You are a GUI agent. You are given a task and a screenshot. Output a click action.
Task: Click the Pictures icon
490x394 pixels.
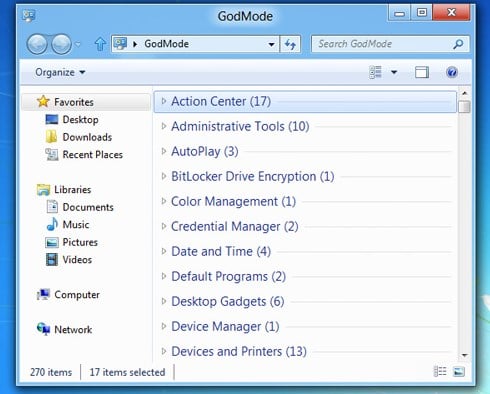(52, 242)
